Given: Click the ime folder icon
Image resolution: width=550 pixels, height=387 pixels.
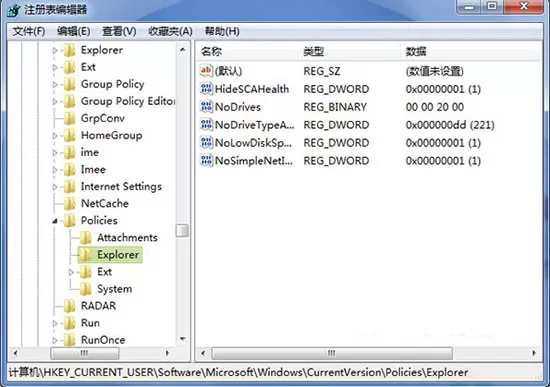Looking at the screenshot, I should (x=70, y=153).
